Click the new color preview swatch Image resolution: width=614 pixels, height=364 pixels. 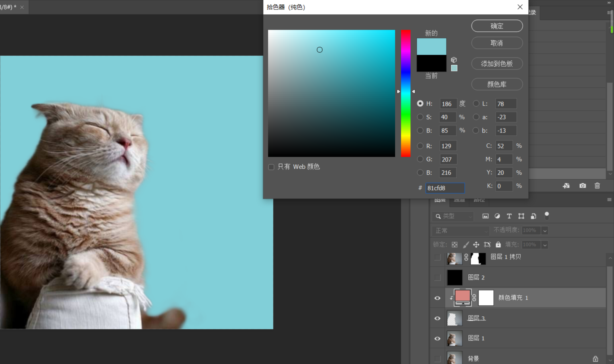[x=431, y=46]
